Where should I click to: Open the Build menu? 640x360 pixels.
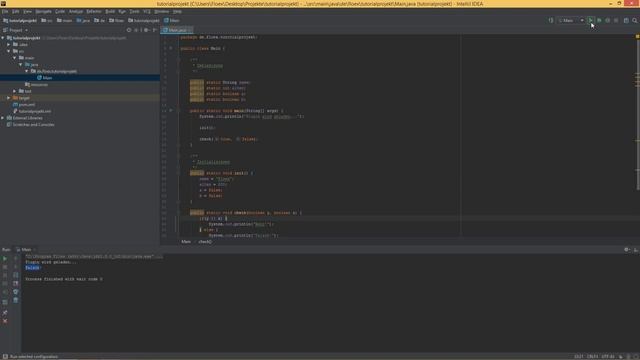(x=110, y=11)
